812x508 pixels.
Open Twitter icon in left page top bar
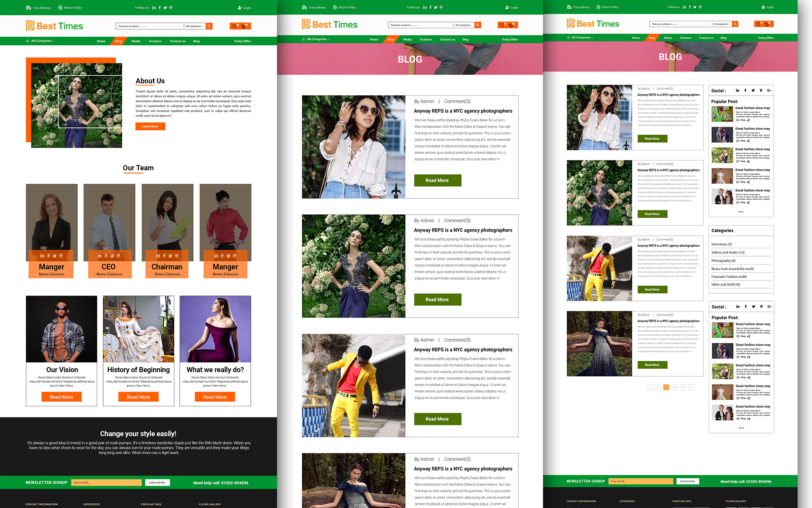pyautogui.click(x=165, y=8)
